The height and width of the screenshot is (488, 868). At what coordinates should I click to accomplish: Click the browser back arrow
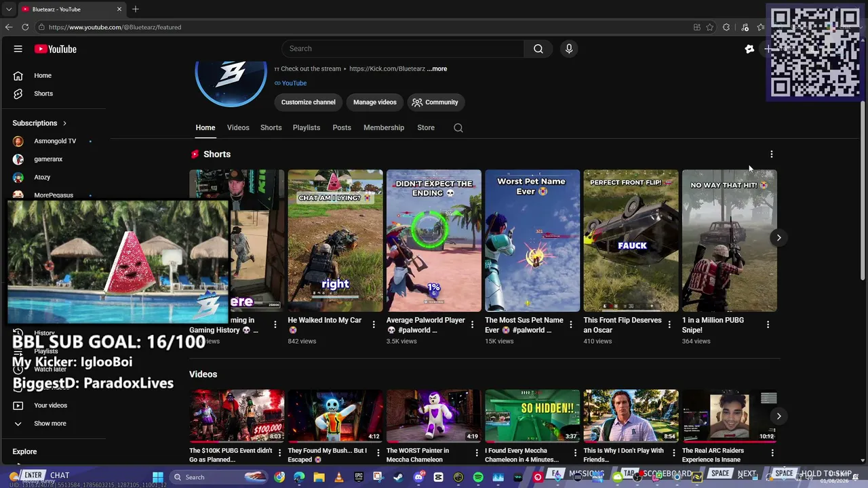coord(9,27)
